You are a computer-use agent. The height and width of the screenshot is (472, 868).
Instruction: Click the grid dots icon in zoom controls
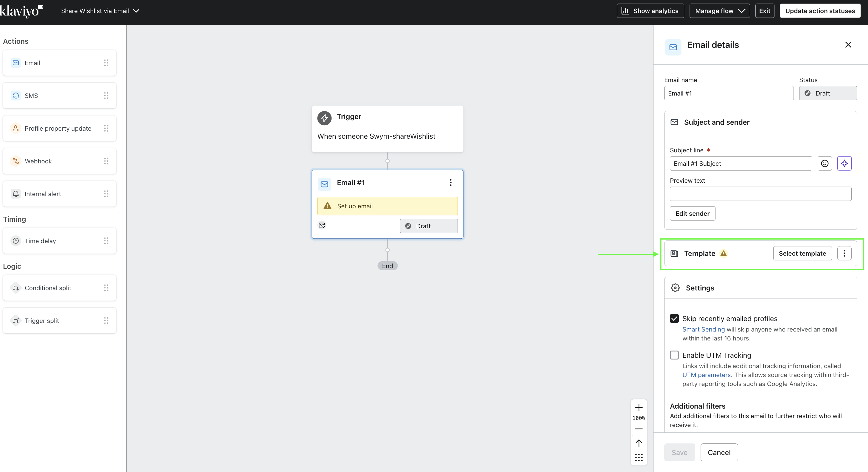tap(639, 457)
